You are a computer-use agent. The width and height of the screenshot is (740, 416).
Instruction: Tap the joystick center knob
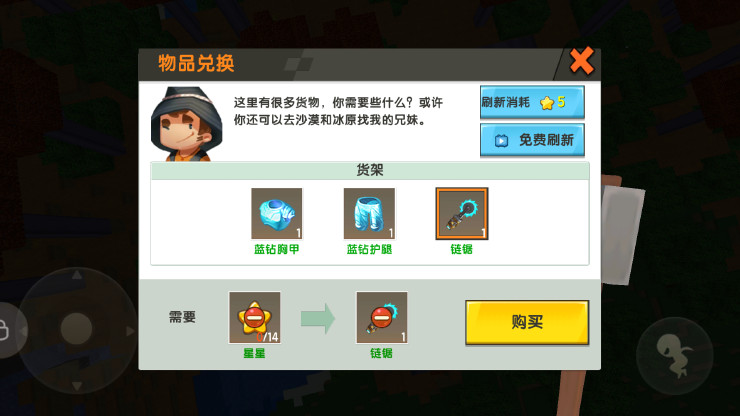76,328
